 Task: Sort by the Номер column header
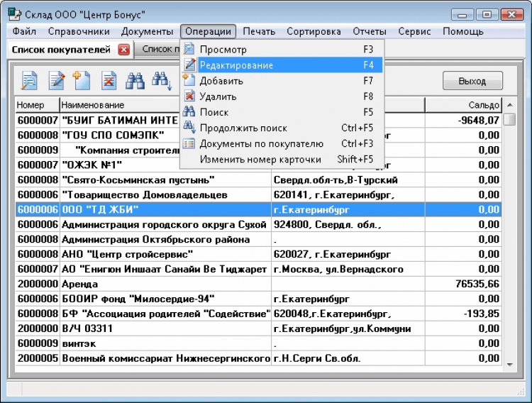point(38,105)
